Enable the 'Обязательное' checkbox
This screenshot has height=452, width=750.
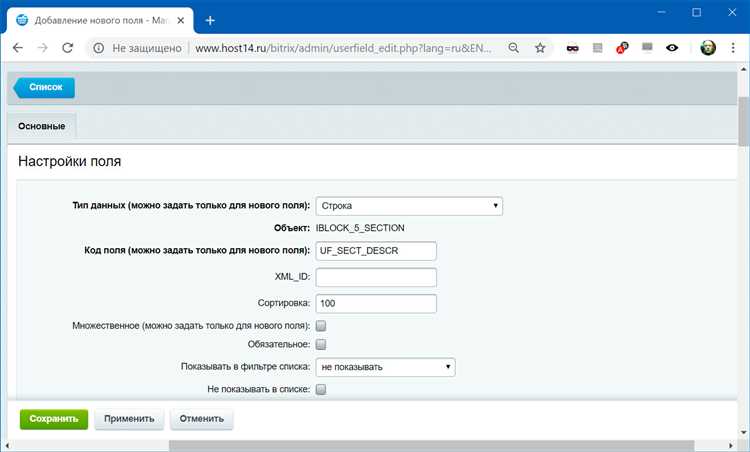pos(321,344)
